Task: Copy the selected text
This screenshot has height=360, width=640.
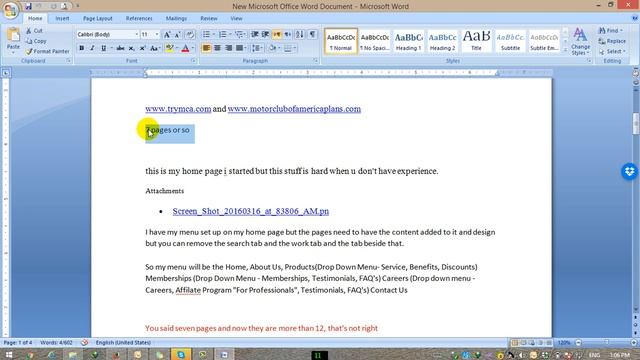Action: (x=36, y=41)
